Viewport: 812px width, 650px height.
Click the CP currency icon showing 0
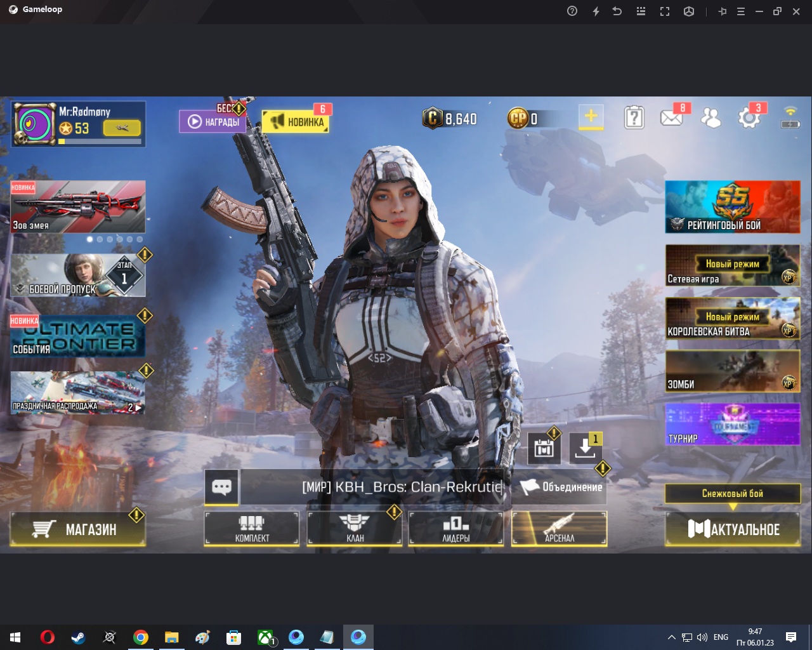pyautogui.click(x=518, y=118)
